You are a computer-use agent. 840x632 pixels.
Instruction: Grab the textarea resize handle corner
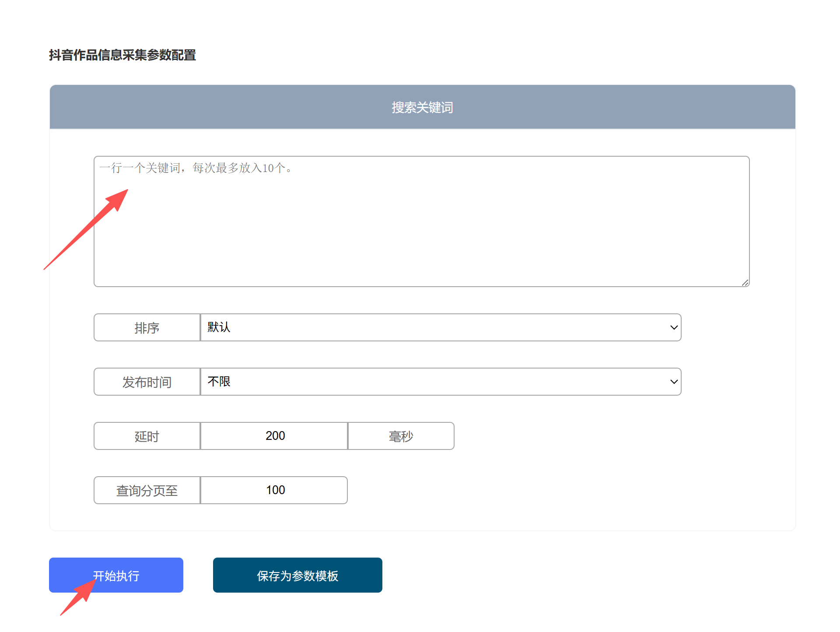(x=745, y=283)
